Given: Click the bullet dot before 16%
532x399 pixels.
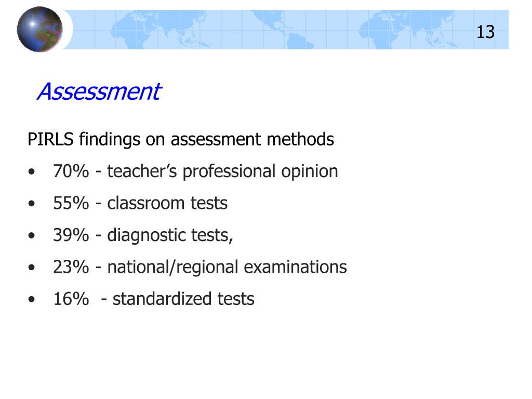Looking at the screenshot, I should click(x=32, y=299).
